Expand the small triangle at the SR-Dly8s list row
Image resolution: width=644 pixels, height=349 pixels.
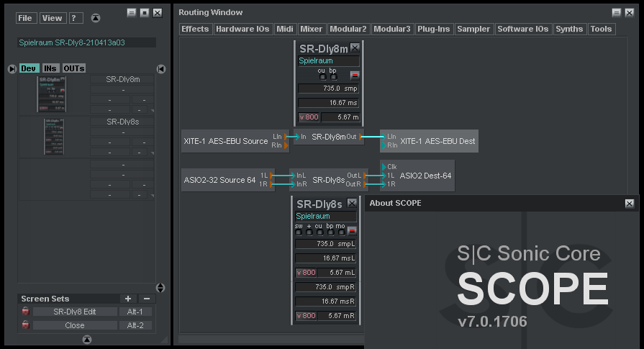pyautogui.click(x=153, y=153)
